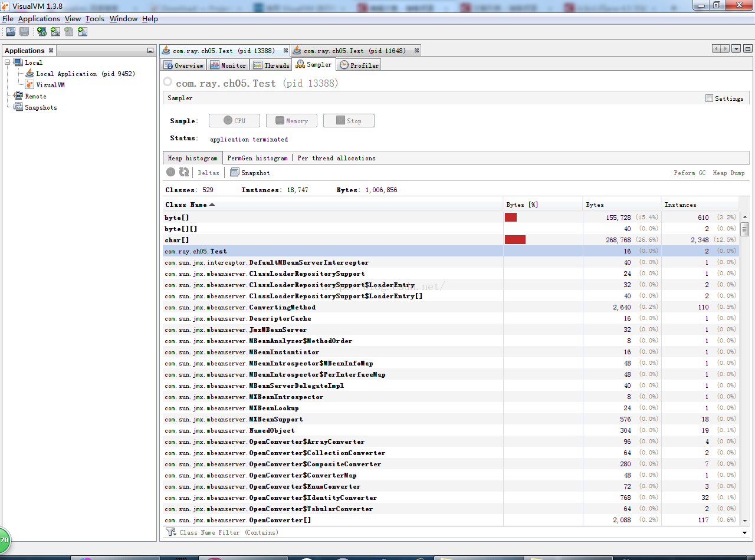This screenshot has width=755, height=560.
Task: Close the com.ray.ch05.Test pid 13388 tab
Action: click(285, 51)
